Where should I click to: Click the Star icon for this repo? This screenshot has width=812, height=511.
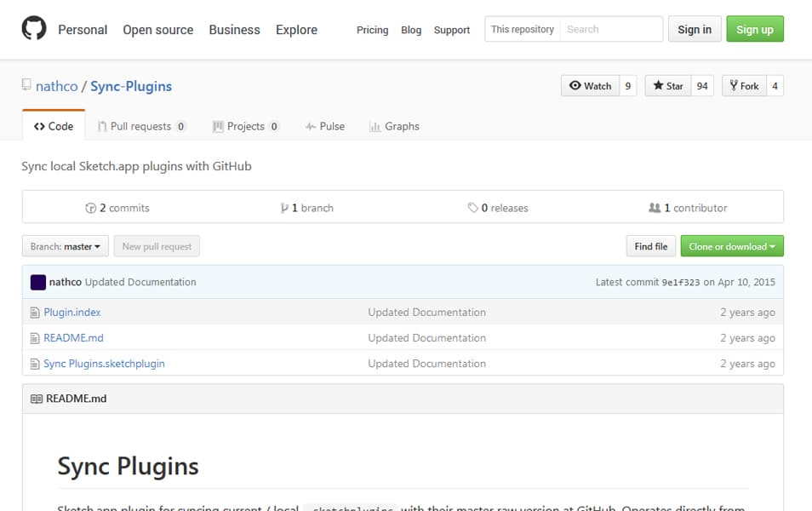click(659, 85)
